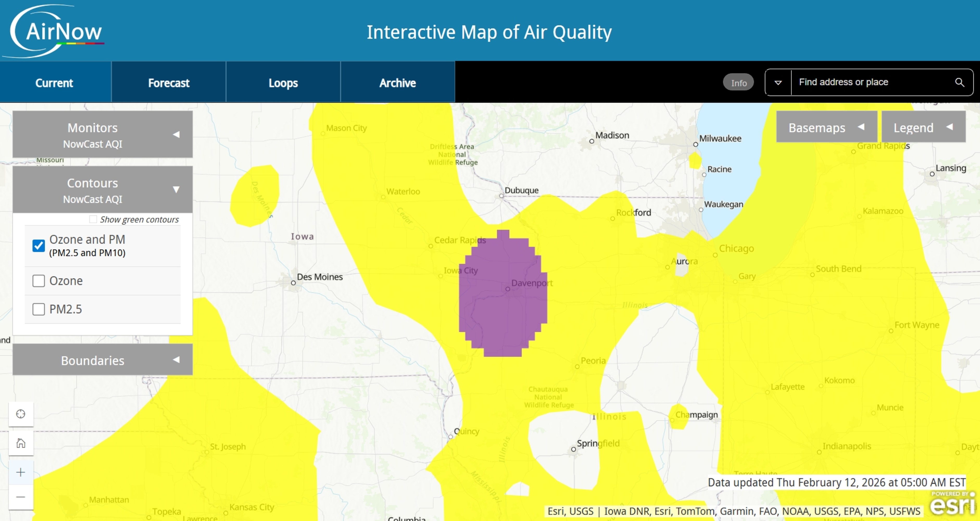Click the home default extent icon
Viewport: 980px width, 521px height.
(x=21, y=443)
